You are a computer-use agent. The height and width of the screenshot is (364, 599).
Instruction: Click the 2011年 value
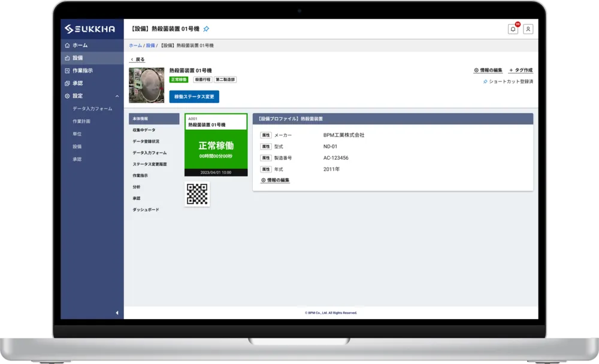pyautogui.click(x=332, y=169)
